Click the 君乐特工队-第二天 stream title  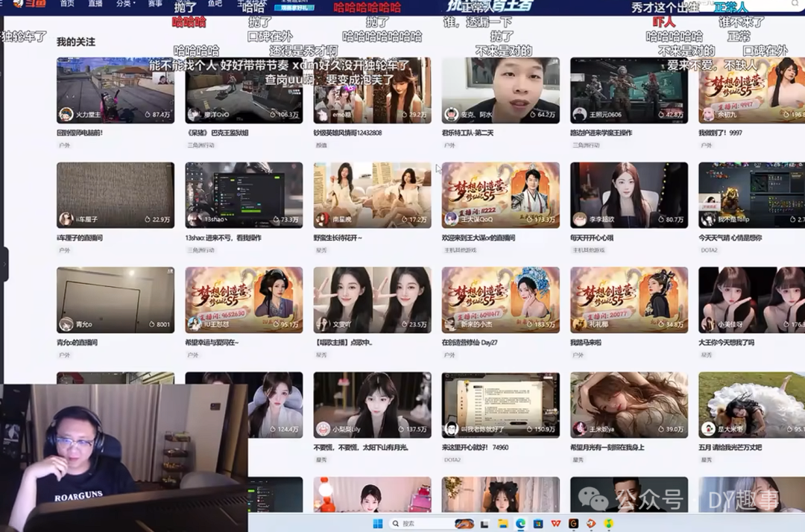tap(467, 133)
